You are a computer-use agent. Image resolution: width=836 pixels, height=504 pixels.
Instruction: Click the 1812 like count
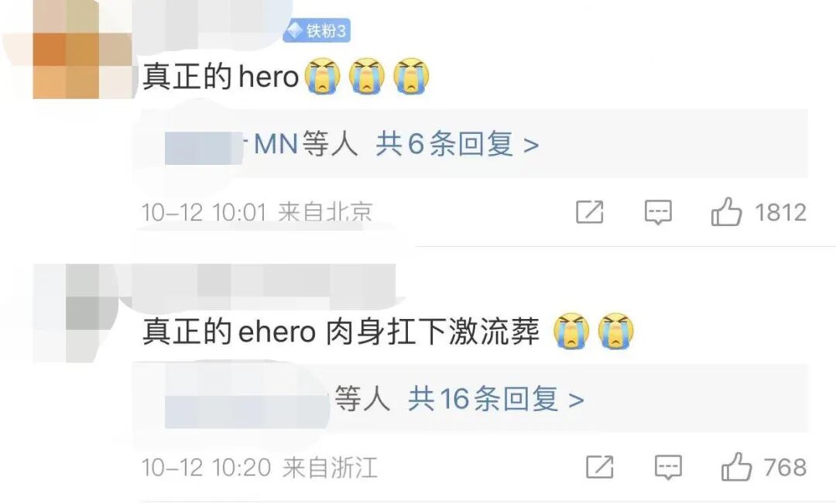tap(780, 212)
